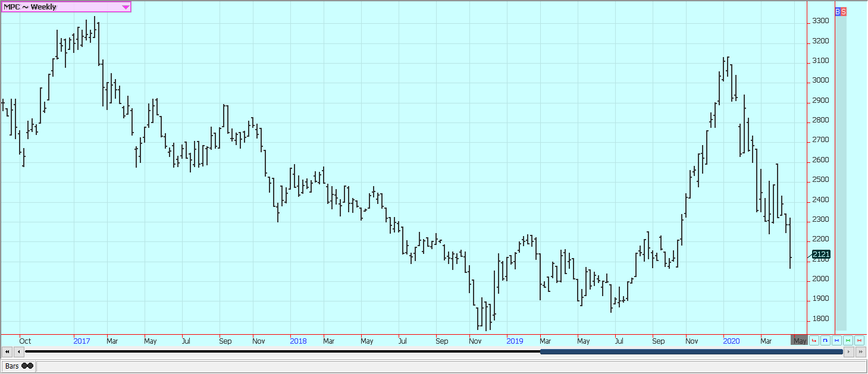This screenshot has height=374, width=868.
Task: Open the MPC ~ Weekly symbol dropdown
Action: pyautogui.click(x=65, y=7)
